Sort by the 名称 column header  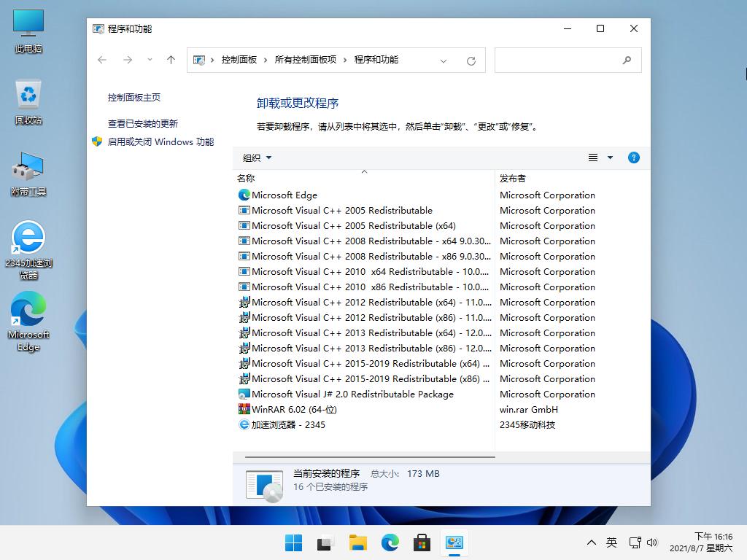(x=363, y=178)
